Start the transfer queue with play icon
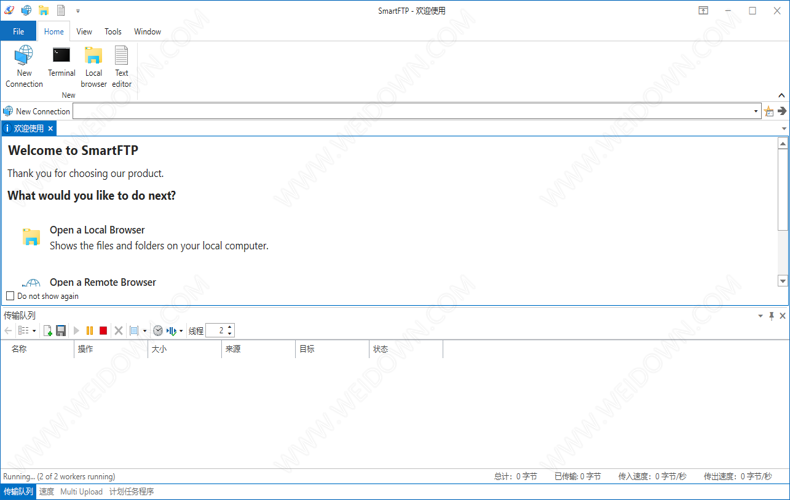The image size is (790, 500). pos(76,331)
